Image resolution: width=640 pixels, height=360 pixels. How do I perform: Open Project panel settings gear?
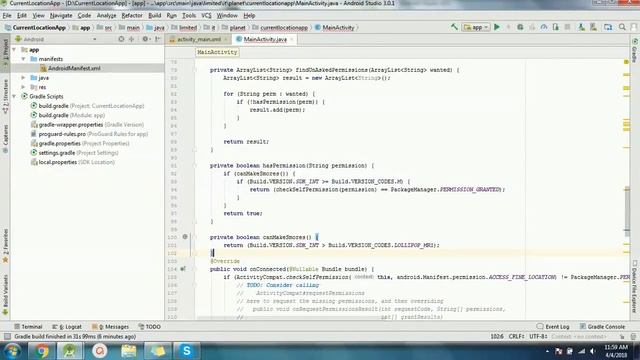145,39
